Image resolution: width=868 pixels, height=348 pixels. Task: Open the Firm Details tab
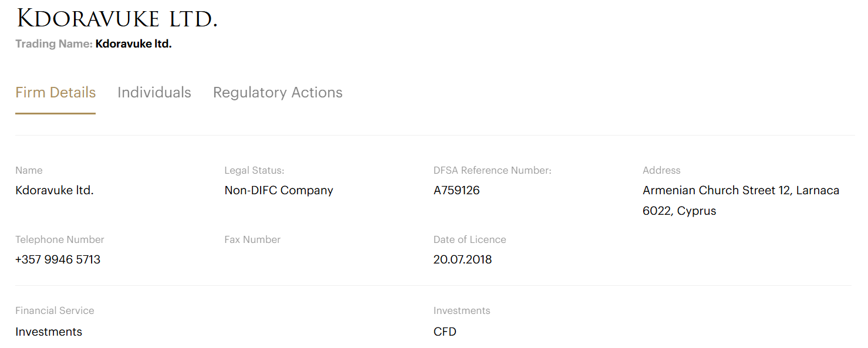point(55,93)
